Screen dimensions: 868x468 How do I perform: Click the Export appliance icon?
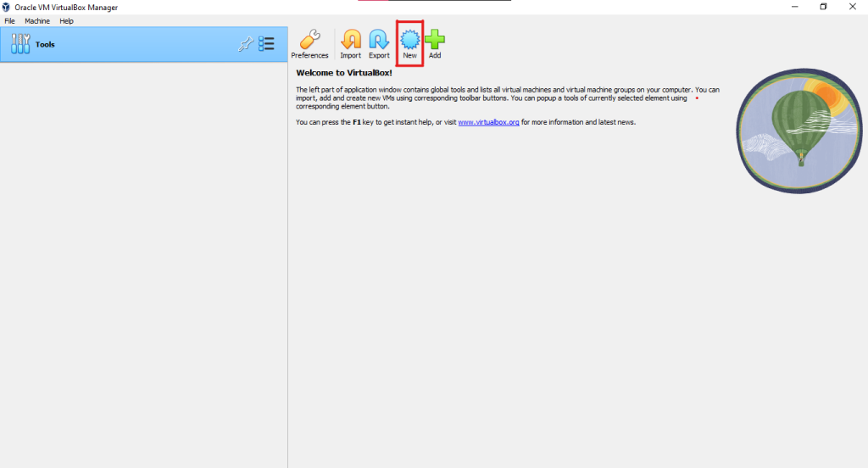pyautogui.click(x=379, y=44)
